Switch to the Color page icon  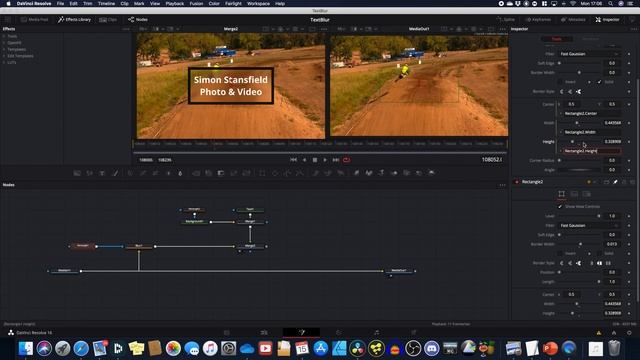(x=338, y=333)
